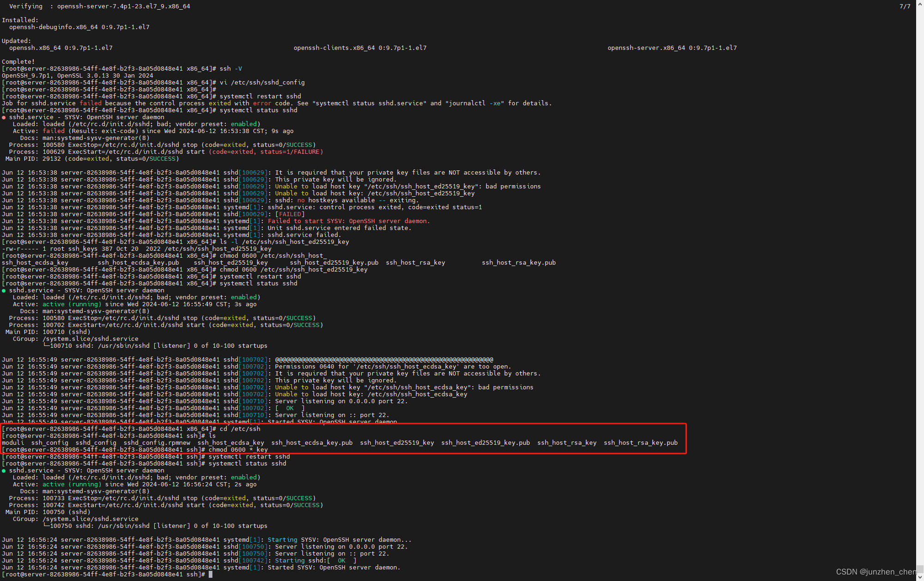Image resolution: width=924 pixels, height=581 pixels.
Task: Click the 'ls -l /etc/ssh/ssh_host_ed25519_key' command
Action: click(284, 242)
